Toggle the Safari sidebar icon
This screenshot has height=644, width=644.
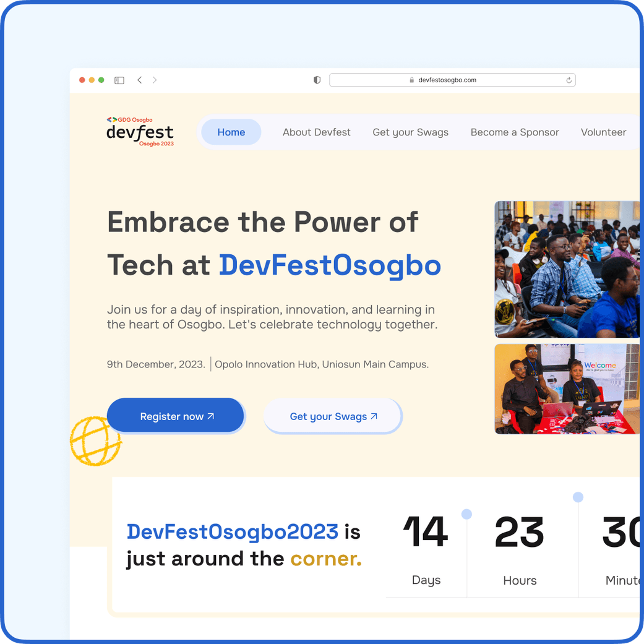tap(119, 80)
